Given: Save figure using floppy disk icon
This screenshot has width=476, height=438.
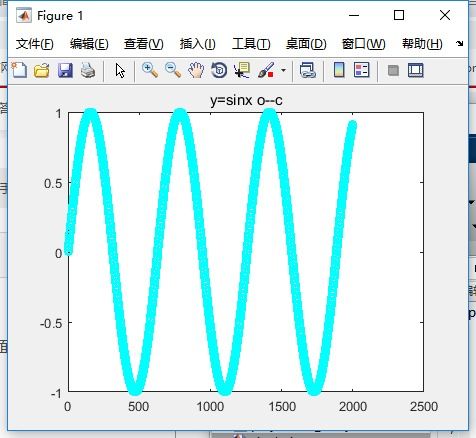Looking at the screenshot, I should [x=65, y=70].
